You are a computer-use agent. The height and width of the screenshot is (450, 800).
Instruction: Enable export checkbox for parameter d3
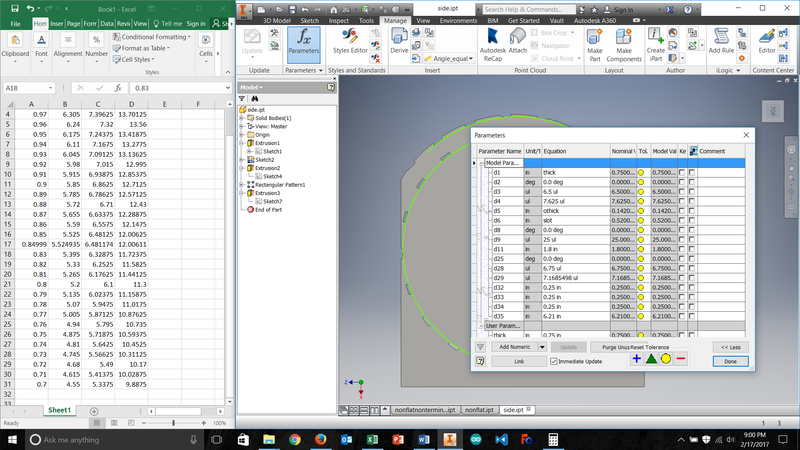[x=691, y=190]
